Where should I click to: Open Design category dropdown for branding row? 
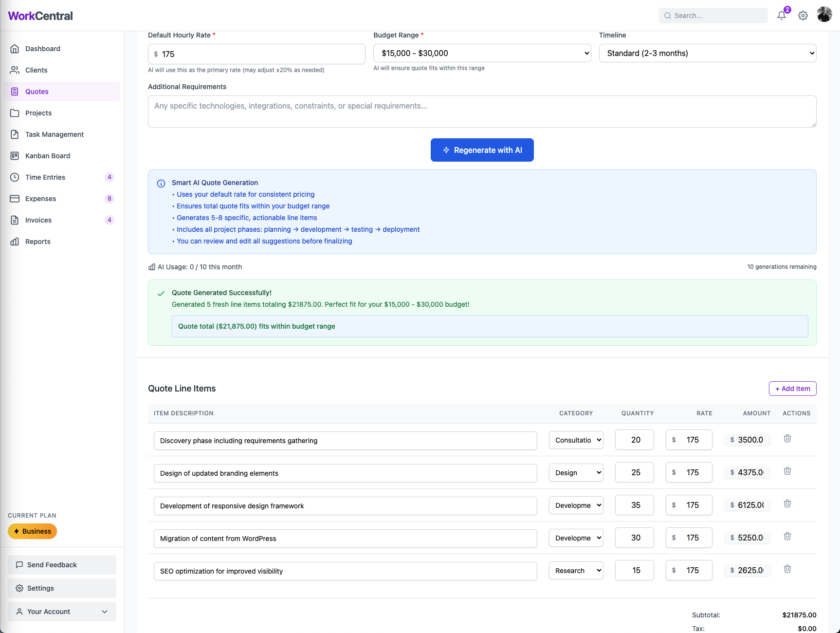click(576, 473)
